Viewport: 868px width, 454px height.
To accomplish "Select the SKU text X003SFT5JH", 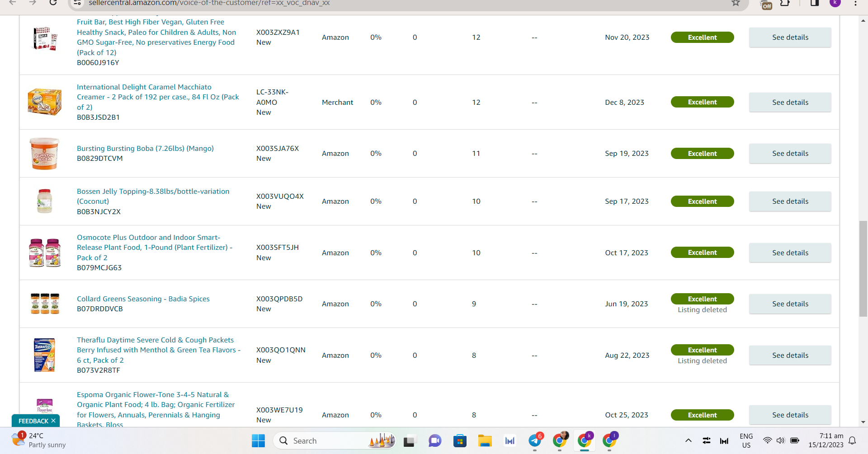I will point(277,248).
